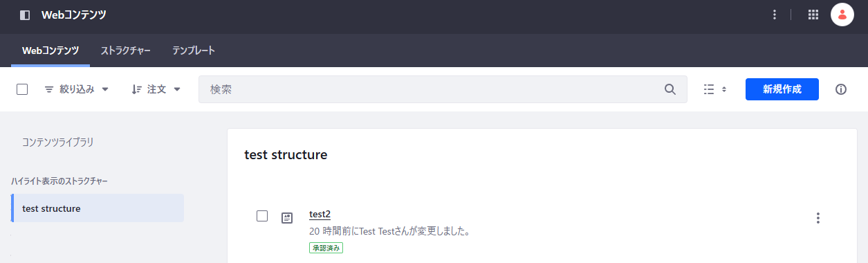868x263 pixels.
Task: Click the test2 web content type icon
Action: [x=287, y=217]
